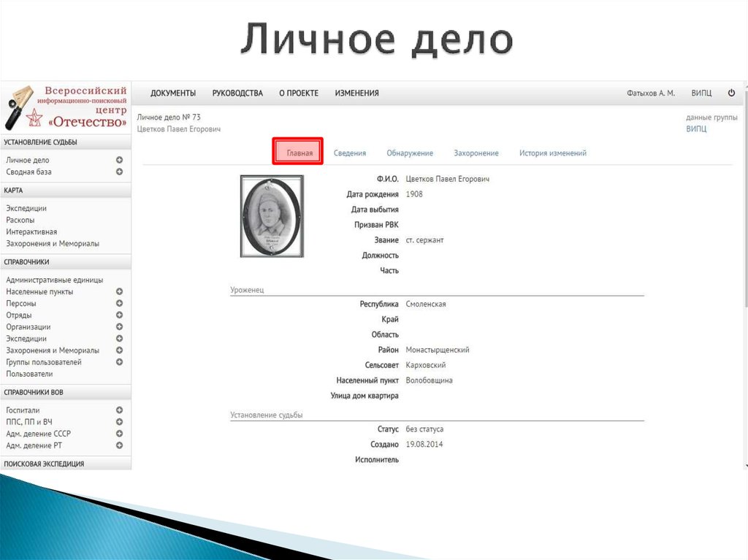Expand the Госпитали reference list
Image resolution: width=748 pixels, height=560 pixels.
point(118,410)
